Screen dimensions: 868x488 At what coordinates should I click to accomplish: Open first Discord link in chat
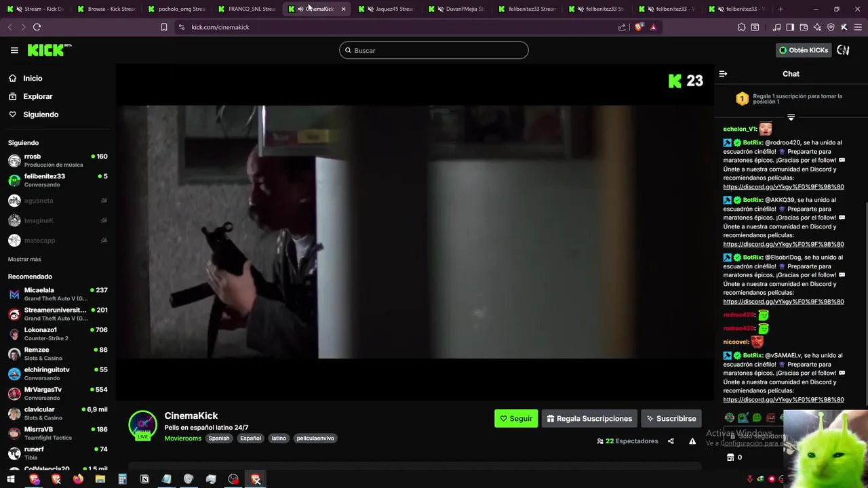[x=783, y=187]
